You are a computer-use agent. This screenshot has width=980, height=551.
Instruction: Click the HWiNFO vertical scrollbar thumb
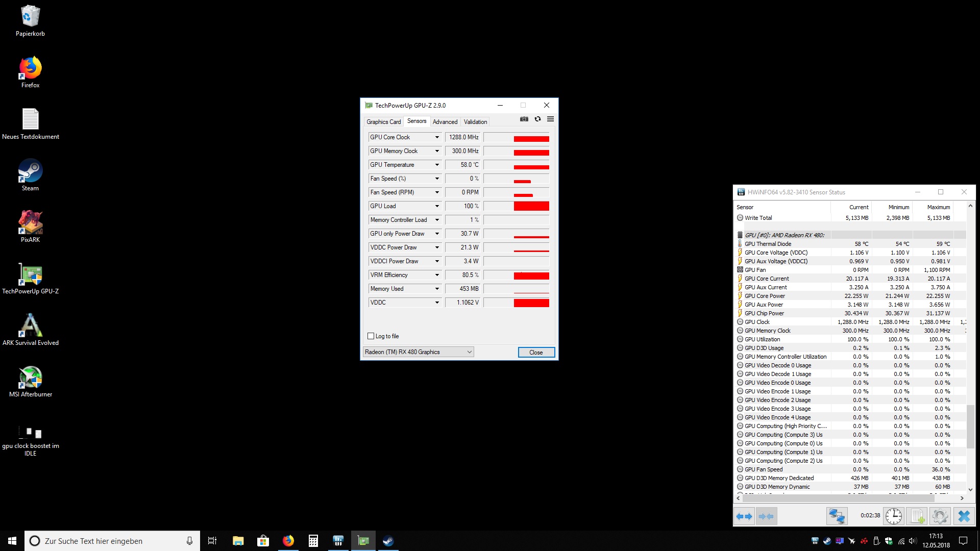(x=970, y=426)
